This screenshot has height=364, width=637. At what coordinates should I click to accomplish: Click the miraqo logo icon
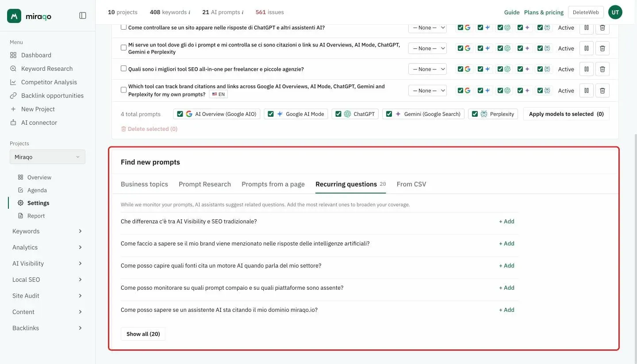[x=14, y=16]
